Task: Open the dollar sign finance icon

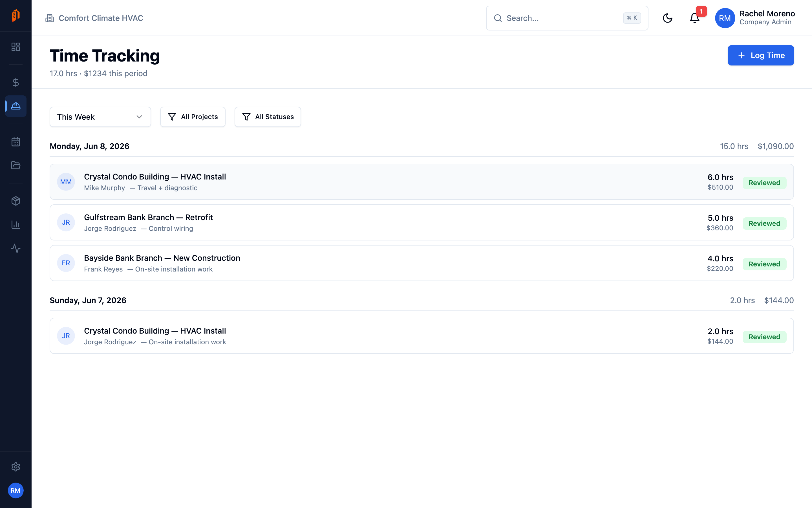Action: pyautogui.click(x=16, y=82)
